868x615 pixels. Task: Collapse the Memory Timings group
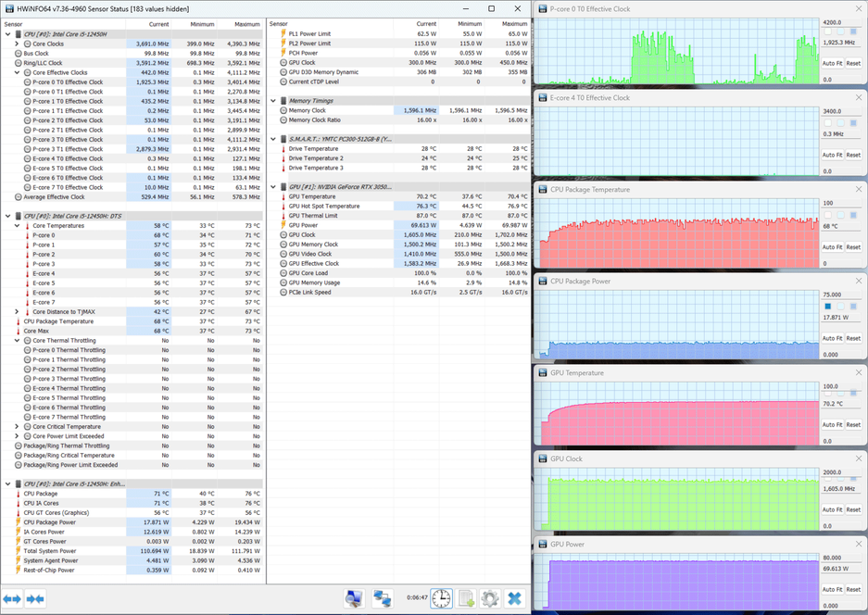pyautogui.click(x=273, y=101)
